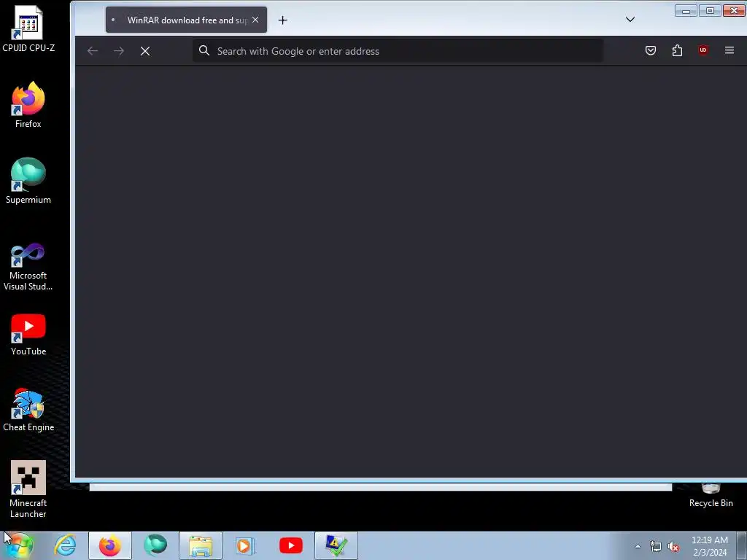Open the Extensions puzzle icon
This screenshot has height=560, width=747.
(677, 50)
